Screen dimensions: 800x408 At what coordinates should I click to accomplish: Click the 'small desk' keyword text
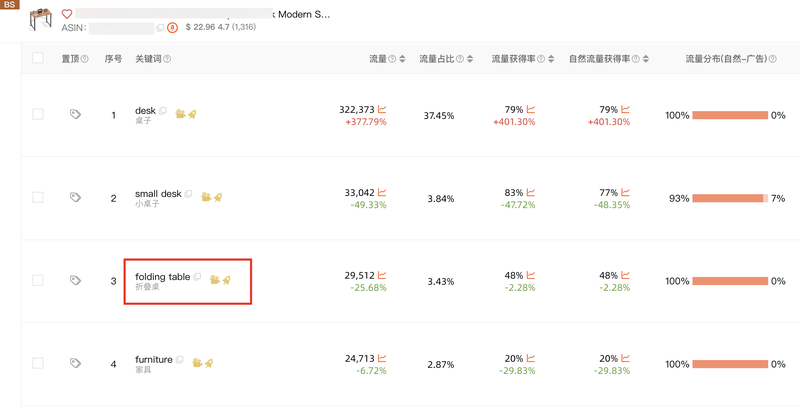(158, 194)
